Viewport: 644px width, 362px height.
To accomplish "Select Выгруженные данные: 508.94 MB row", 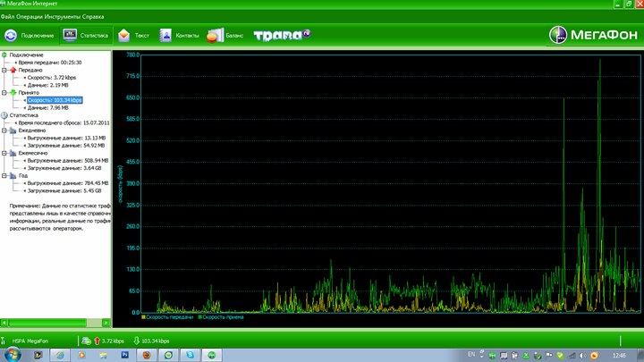I will click(68, 161).
